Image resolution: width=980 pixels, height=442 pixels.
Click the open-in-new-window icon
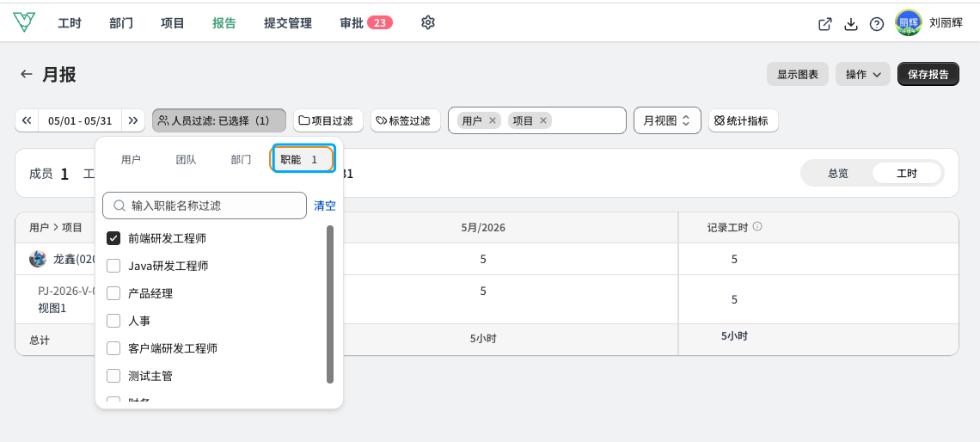coord(825,24)
